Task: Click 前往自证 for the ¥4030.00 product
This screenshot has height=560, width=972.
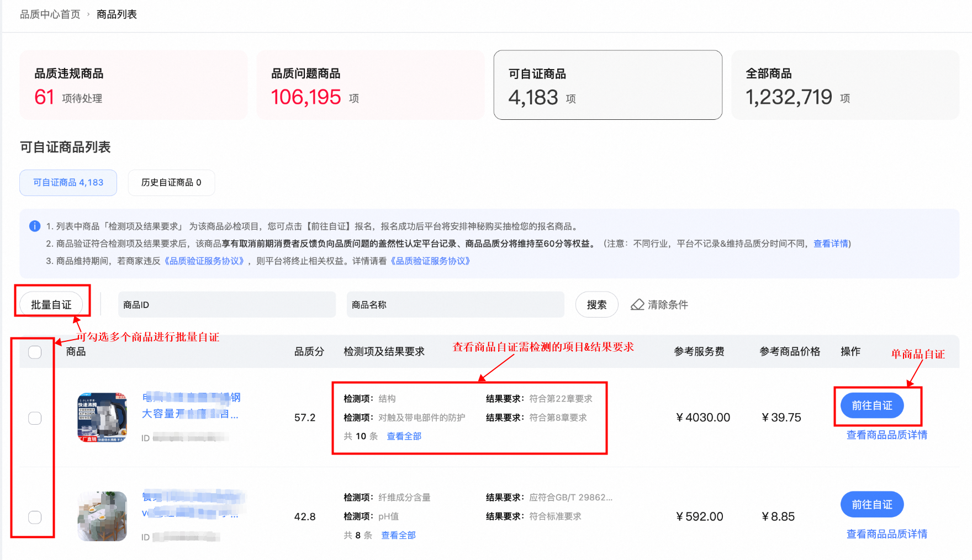Action: pos(872,405)
